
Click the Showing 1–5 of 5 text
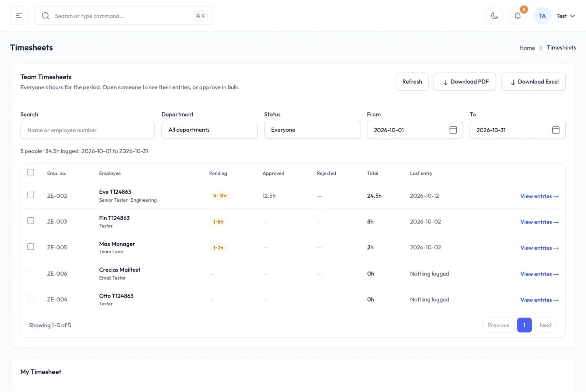click(50, 325)
